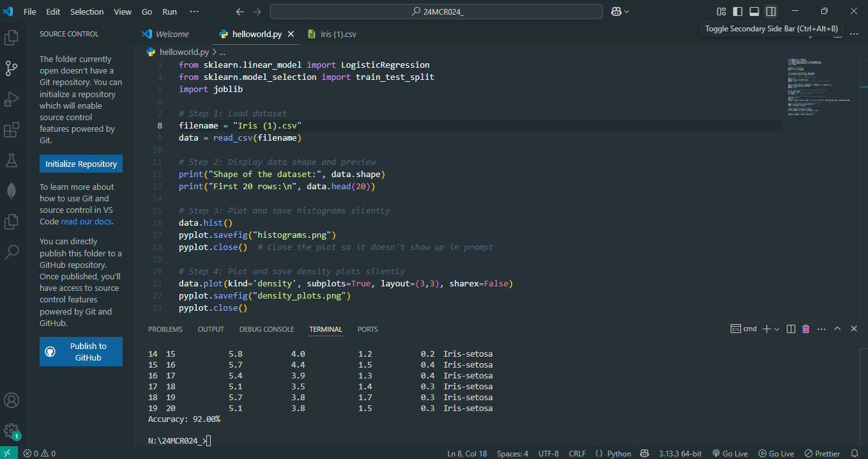This screenshot has width=868, height=459.
Task: Open the Run menu
Action: 169,12
